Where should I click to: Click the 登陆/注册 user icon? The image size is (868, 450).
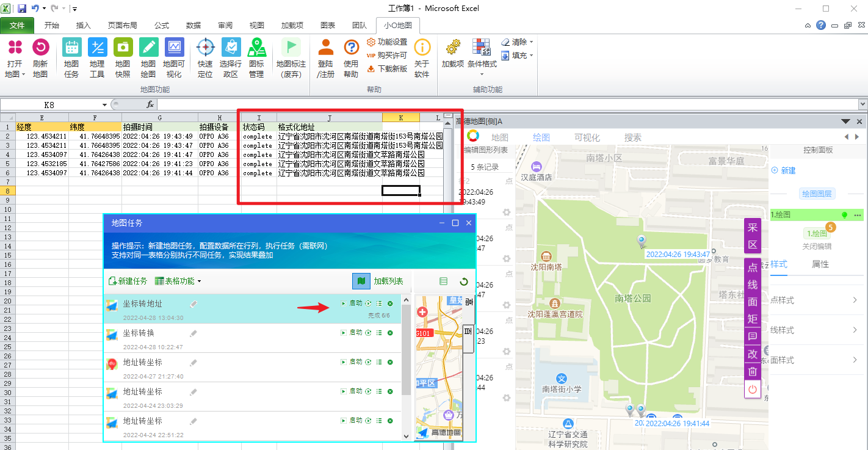click(x=326, y=59)
